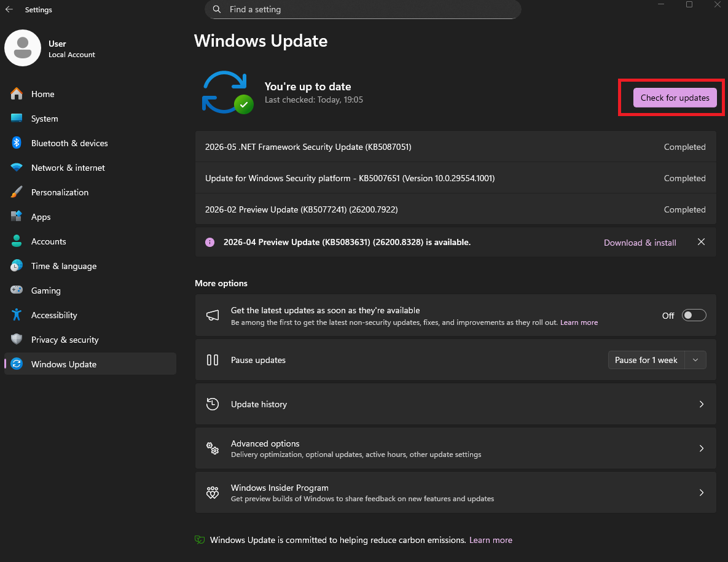728x562 pixels.
Task: Open Apps settings in sidebar
Action: pyautogui.click(x=90, y=217)
